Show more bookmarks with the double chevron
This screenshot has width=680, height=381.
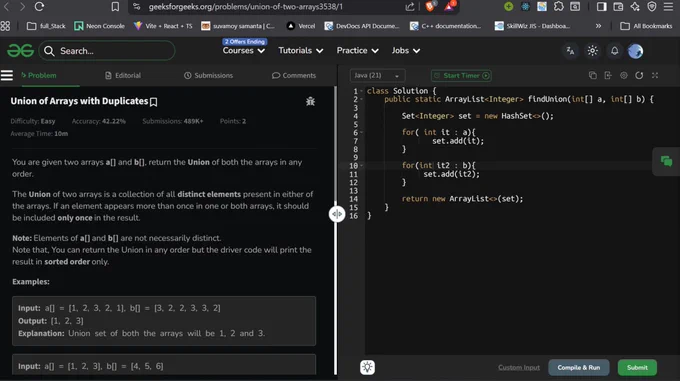(598, 26)
